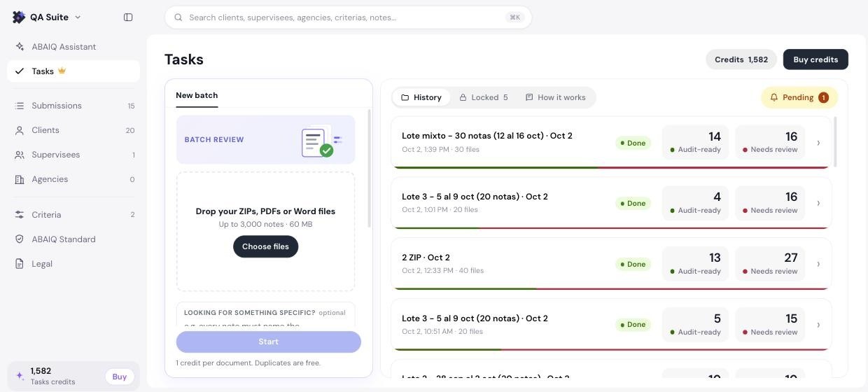Click progress bar under 2 ZIP row
The width and height of the screenshot is (868, 392).
pyautogui.click(x=611, y=288)
